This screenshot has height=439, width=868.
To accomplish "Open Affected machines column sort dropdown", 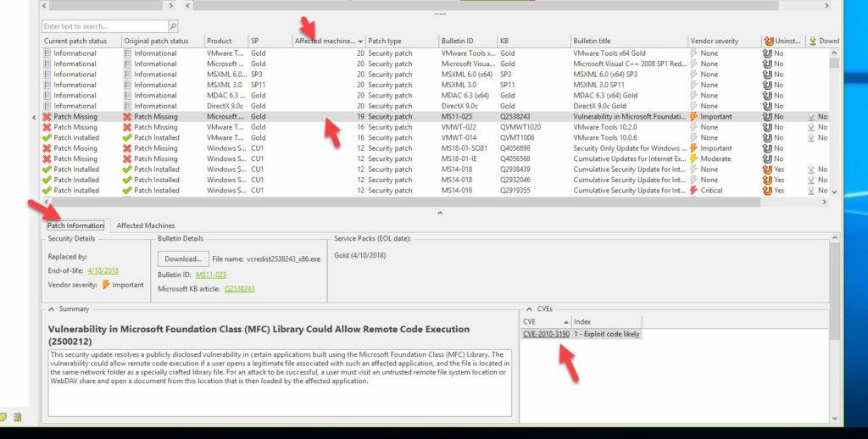I will (361, 42).
